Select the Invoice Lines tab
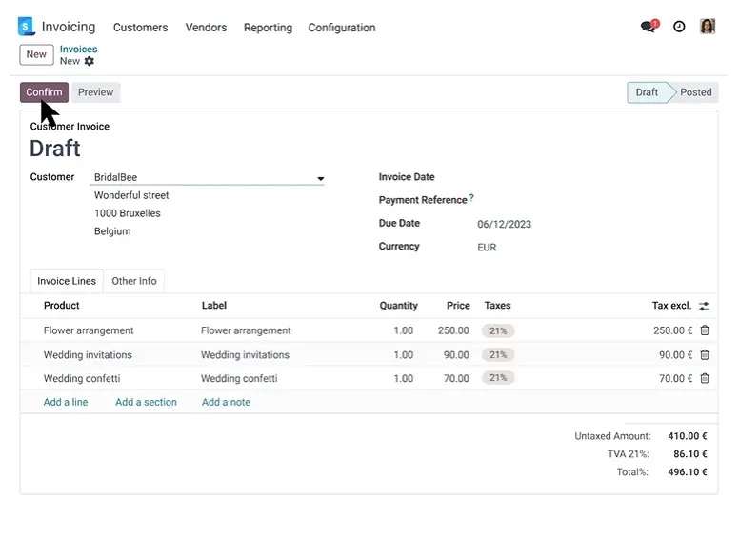Screen dimensions: 739x560 (67, 281)
